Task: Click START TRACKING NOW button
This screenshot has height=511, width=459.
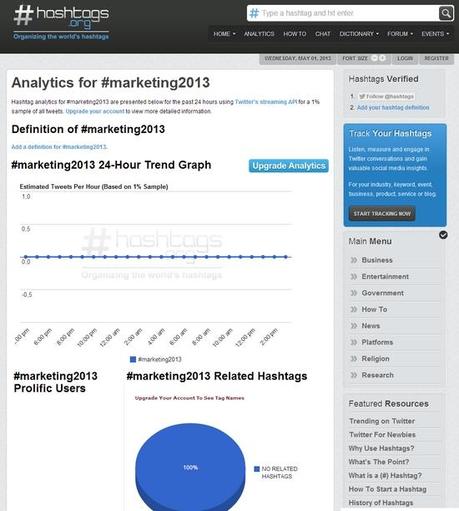Action: click(x=382, y=214)
